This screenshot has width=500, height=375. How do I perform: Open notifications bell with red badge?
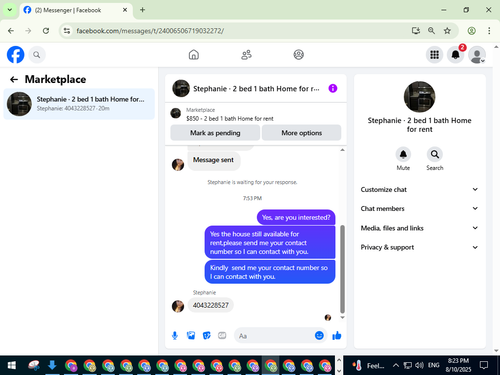tap(456, 55)
